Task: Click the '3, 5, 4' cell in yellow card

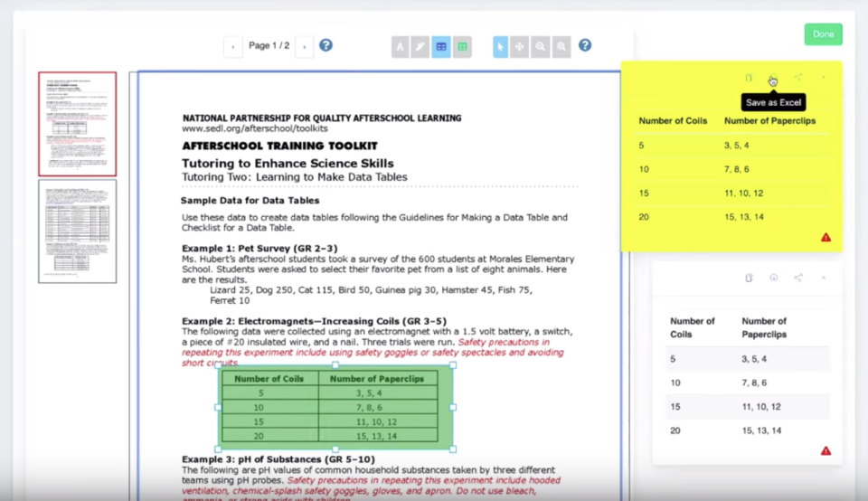Action: click(x=736, y=146)
